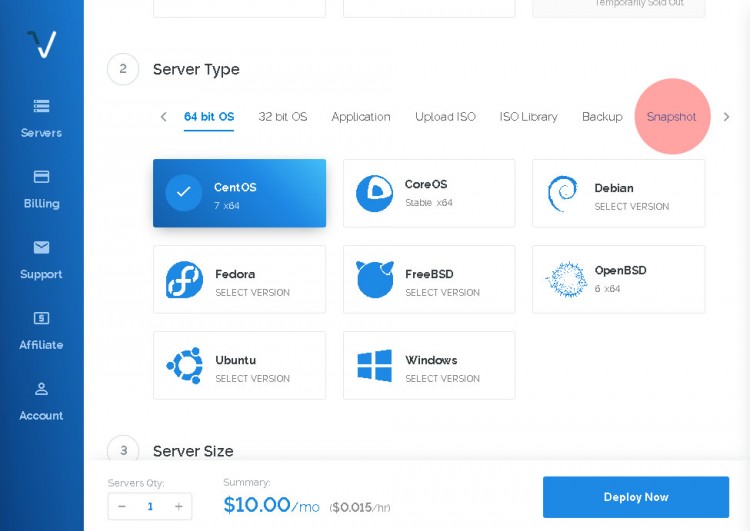Click the Ubuntu circle logo

[184, 365]
